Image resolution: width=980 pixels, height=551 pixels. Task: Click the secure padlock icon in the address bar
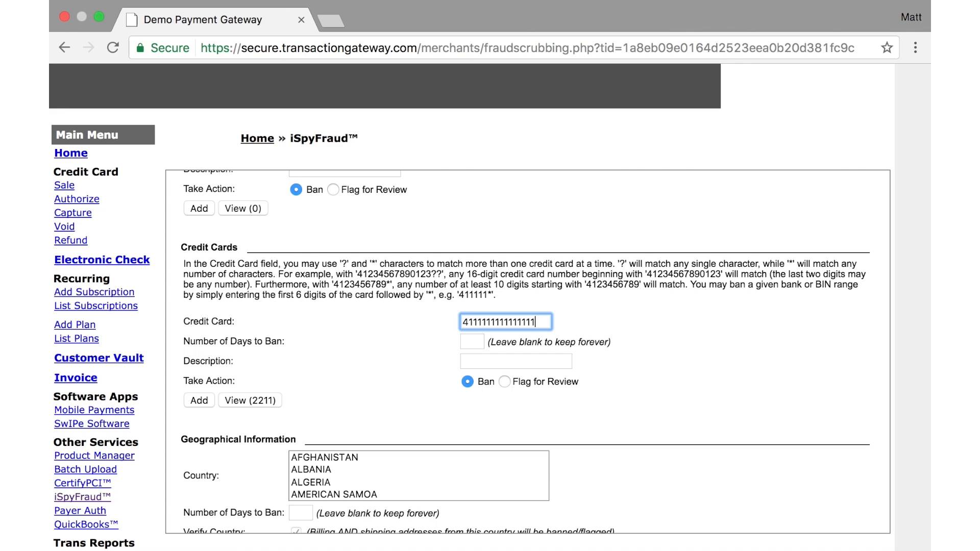139,48
